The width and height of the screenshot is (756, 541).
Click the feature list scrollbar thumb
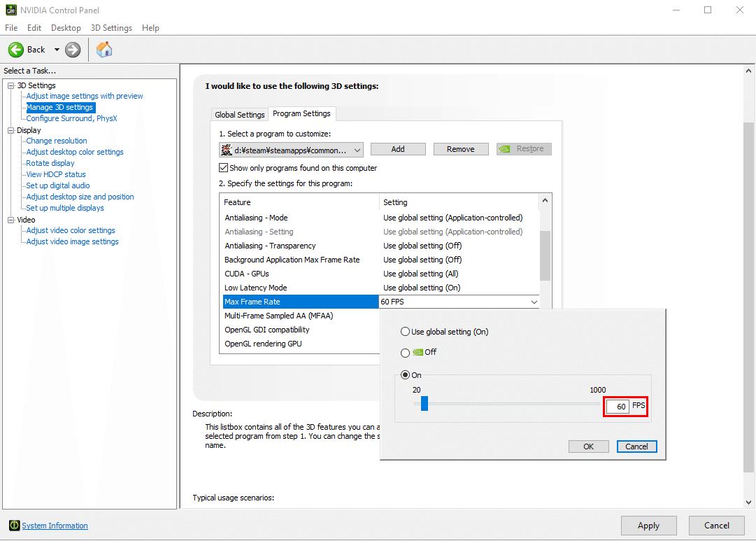tap(545, 255)
